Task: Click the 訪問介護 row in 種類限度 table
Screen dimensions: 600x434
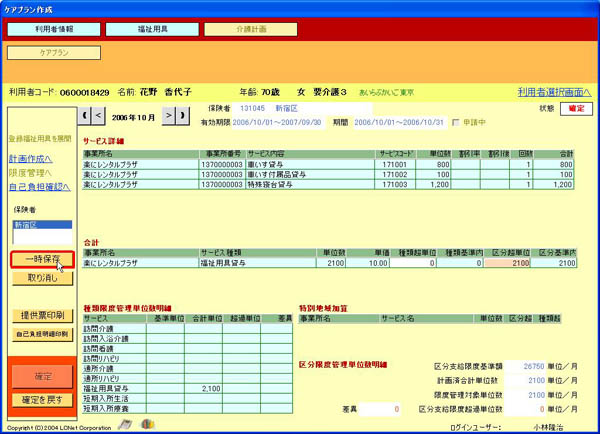Action: pos(188,329)
